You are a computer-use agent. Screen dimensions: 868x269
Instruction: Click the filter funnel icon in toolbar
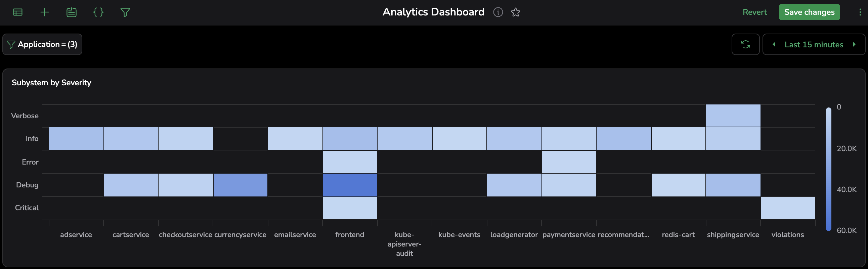tap(125, 12)
